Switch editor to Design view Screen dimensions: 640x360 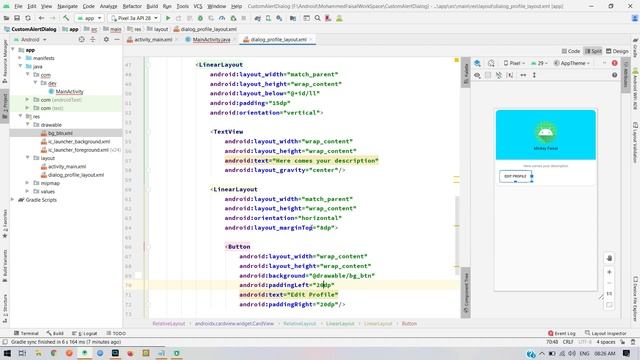(x=617, y=51)
